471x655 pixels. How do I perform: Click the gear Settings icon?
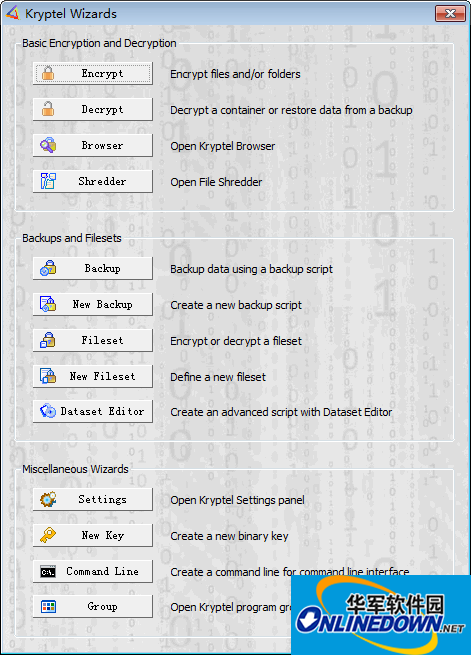48,500
